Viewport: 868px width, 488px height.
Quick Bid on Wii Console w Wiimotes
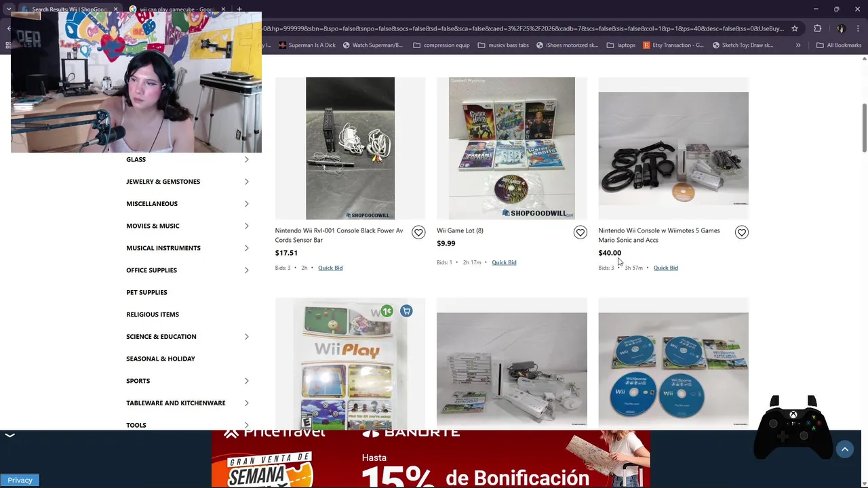(665, 268)
